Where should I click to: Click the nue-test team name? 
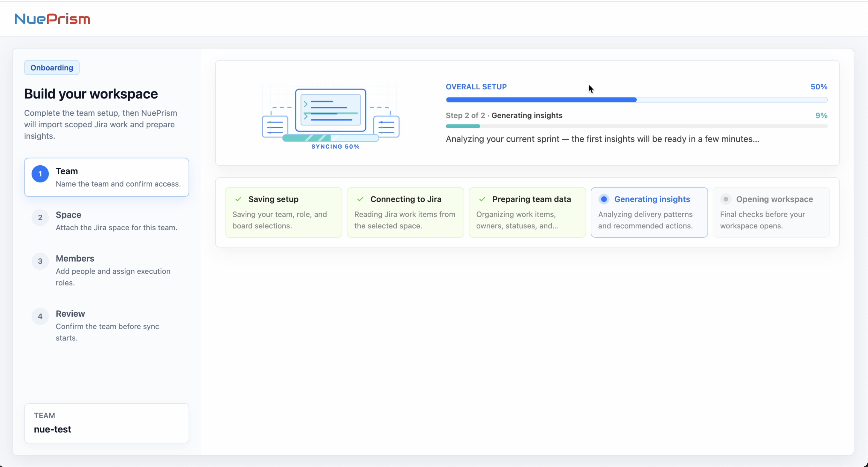point(53,429)
